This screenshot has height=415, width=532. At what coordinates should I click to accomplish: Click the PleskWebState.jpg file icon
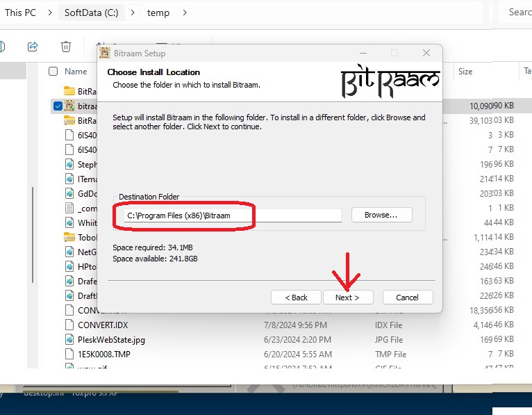(69, 339)
